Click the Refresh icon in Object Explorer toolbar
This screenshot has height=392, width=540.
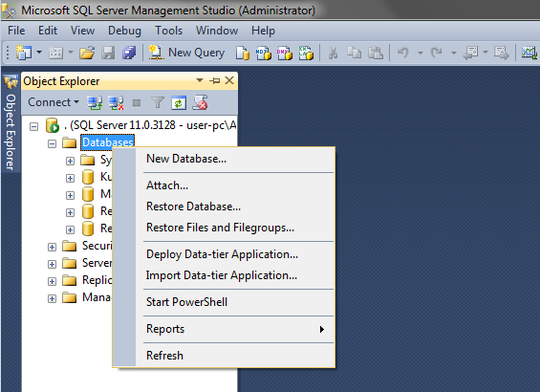click(x=179, y=102)
